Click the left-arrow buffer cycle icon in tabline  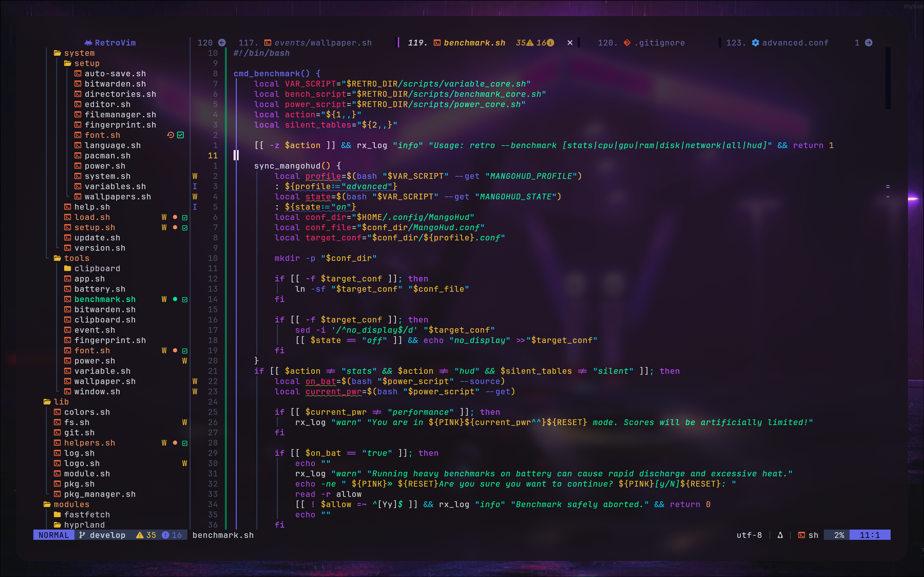pyautogui.click(x=222, y=43)
